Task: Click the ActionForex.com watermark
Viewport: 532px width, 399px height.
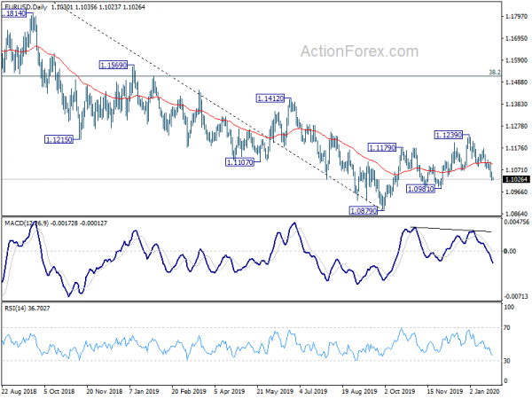Action: (360, 51)
